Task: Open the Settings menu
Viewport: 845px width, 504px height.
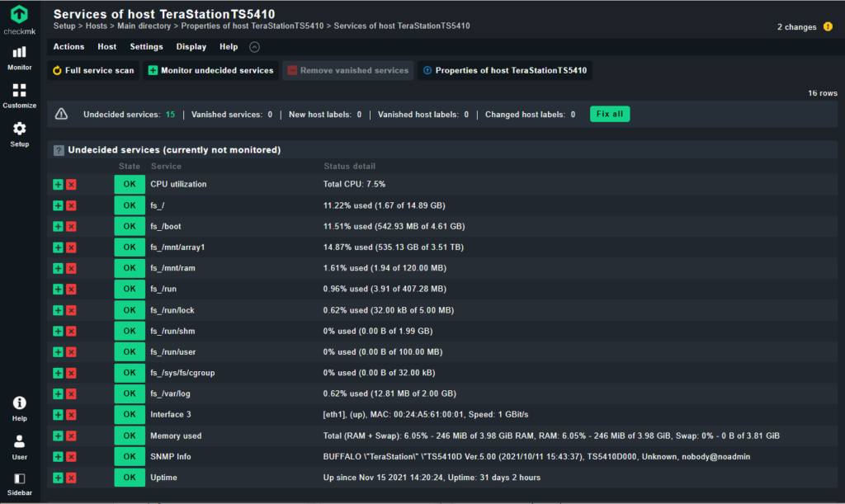Action: tap(146, 47)
